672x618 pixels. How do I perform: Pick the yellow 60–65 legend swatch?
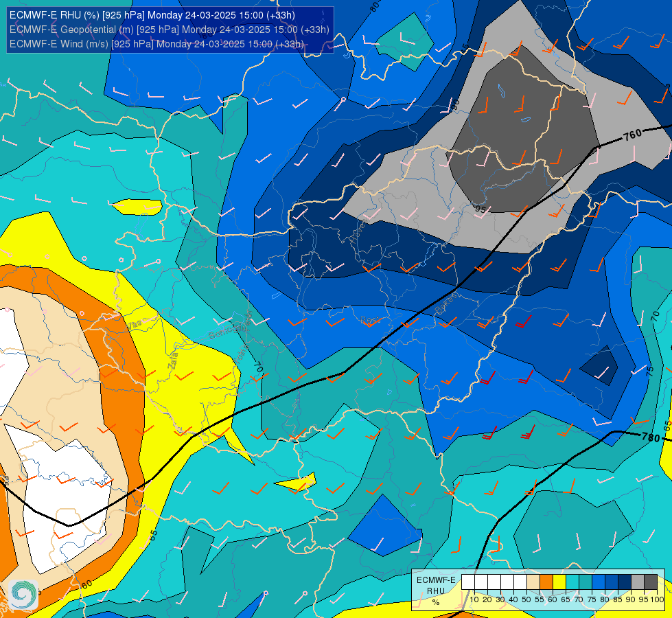[559, 582]
